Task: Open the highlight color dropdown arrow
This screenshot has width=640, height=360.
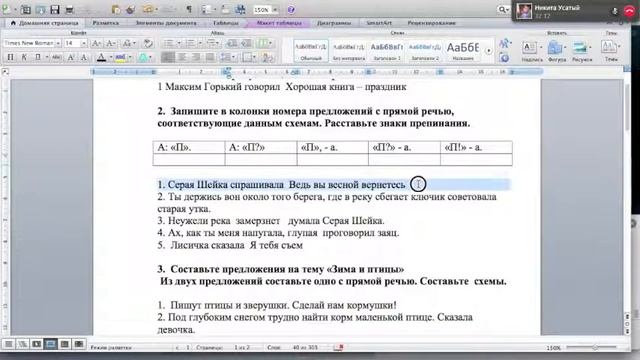Action: coord(130,57)
